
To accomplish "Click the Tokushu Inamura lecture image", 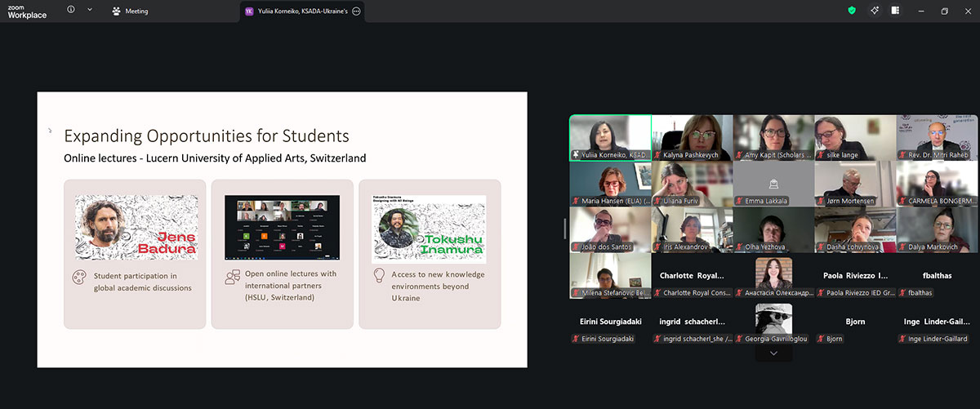I will tap(430, 228).
